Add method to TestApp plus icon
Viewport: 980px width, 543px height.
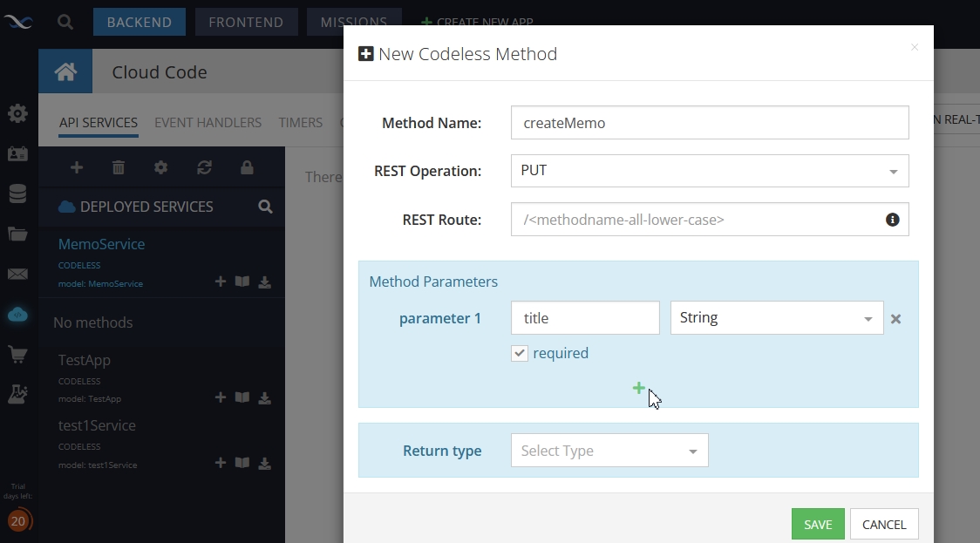(x=220, y=397)
